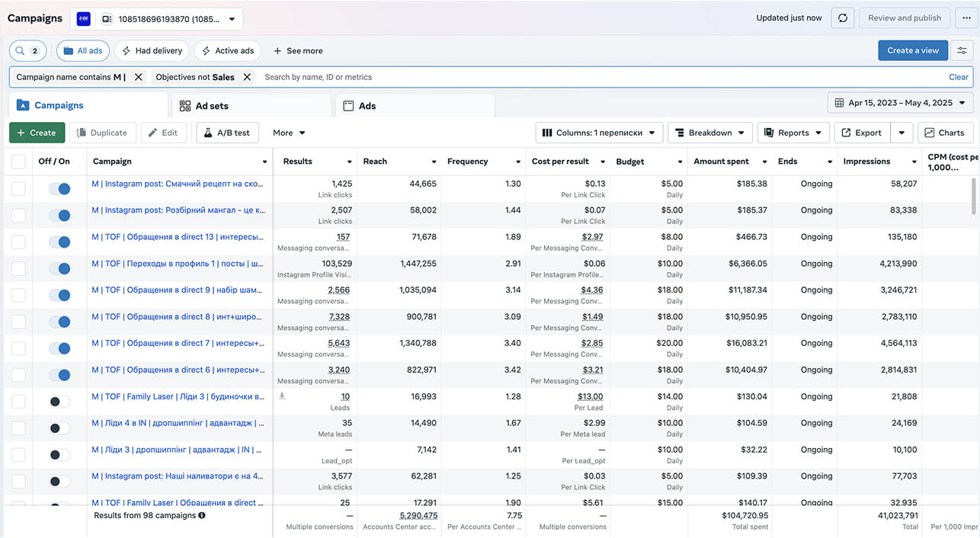Open the date range dropdown
The image size is (980, 538).
(x=900, y=103)
